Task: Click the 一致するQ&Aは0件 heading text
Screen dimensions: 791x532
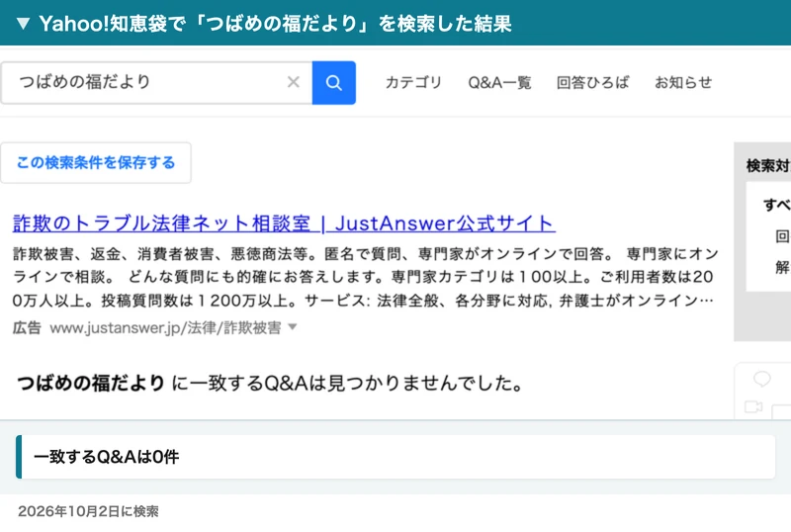Action: pyautogui.click(x=107, y=457)
